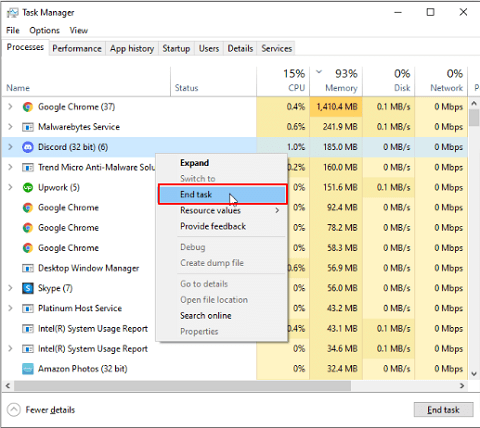
Task: Open the View menu
Action: pos(79,30)
